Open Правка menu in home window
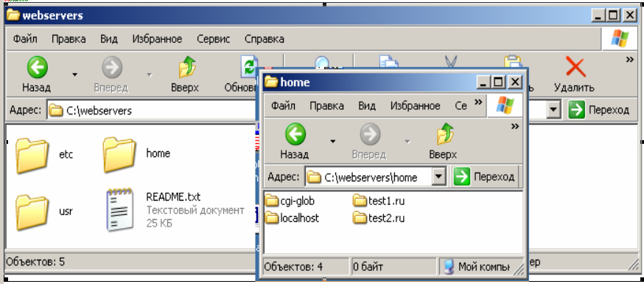Screen dimensions: 644x284 (x=326, y=106)
